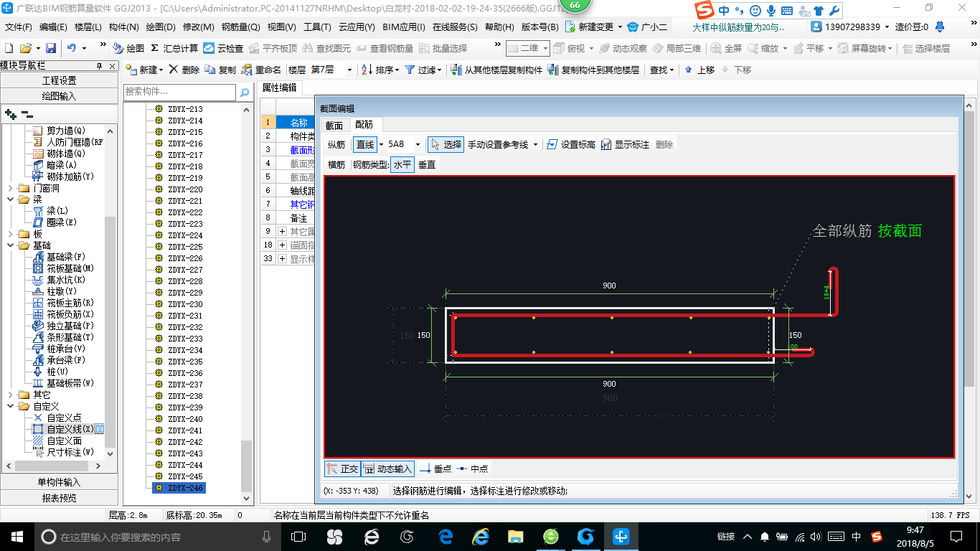
Task: Select 水平 rebar type
Action: pyautogui.click(x=402, y=164)
